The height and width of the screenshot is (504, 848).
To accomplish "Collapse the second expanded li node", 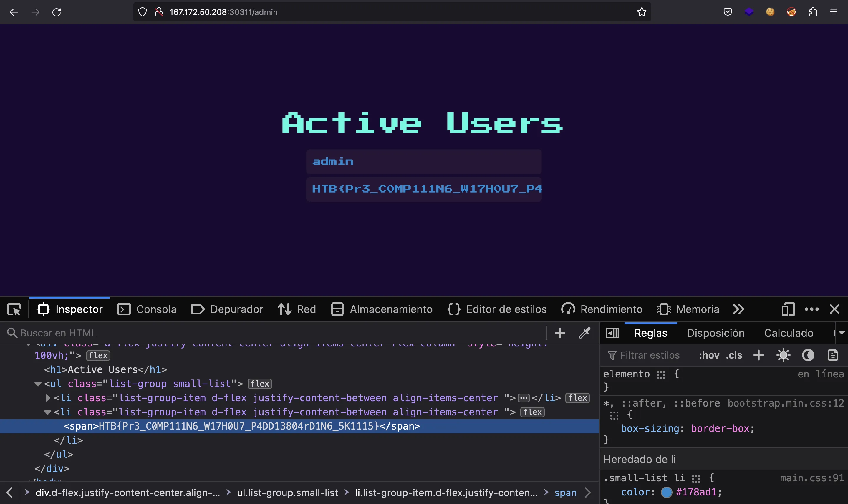I will pos(47,412).
